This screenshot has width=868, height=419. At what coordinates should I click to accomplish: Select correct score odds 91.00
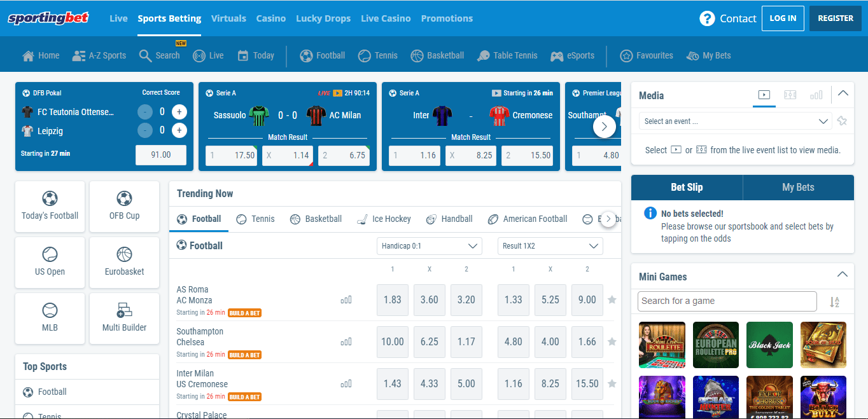[x=161, y=155]
